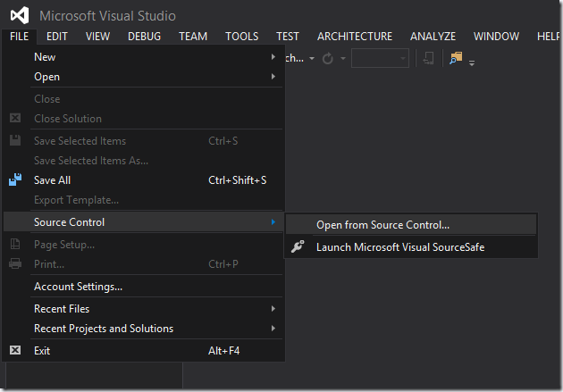Screen dimensions: 563x392
Task: Open the ANALYZE menu
Action: click(x=433, y=37)
